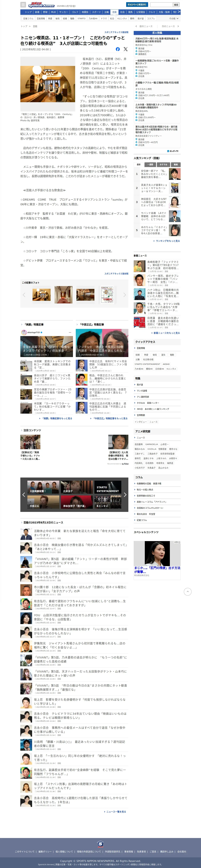
Task: Open the hamburger menu icon
Action: click(23, 5)
